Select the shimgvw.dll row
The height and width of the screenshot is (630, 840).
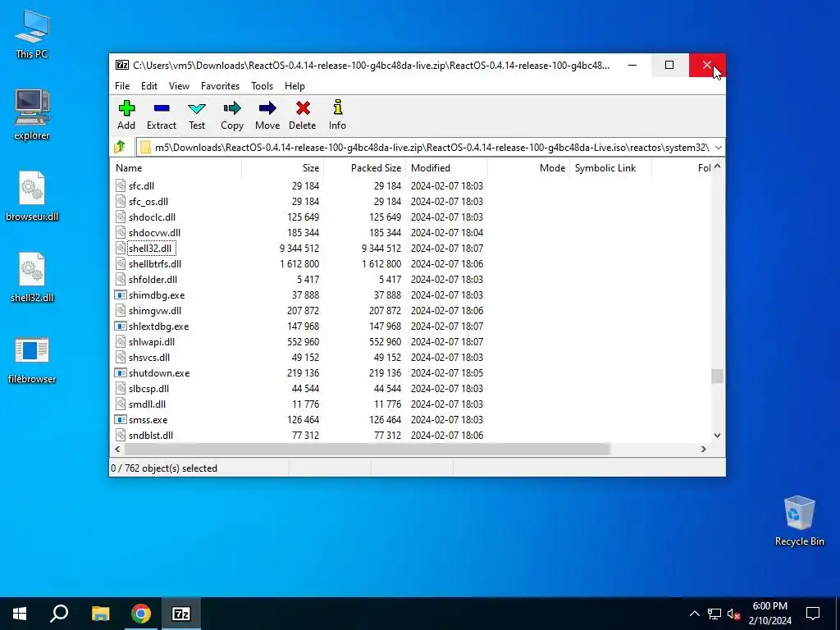pos(410,311)
